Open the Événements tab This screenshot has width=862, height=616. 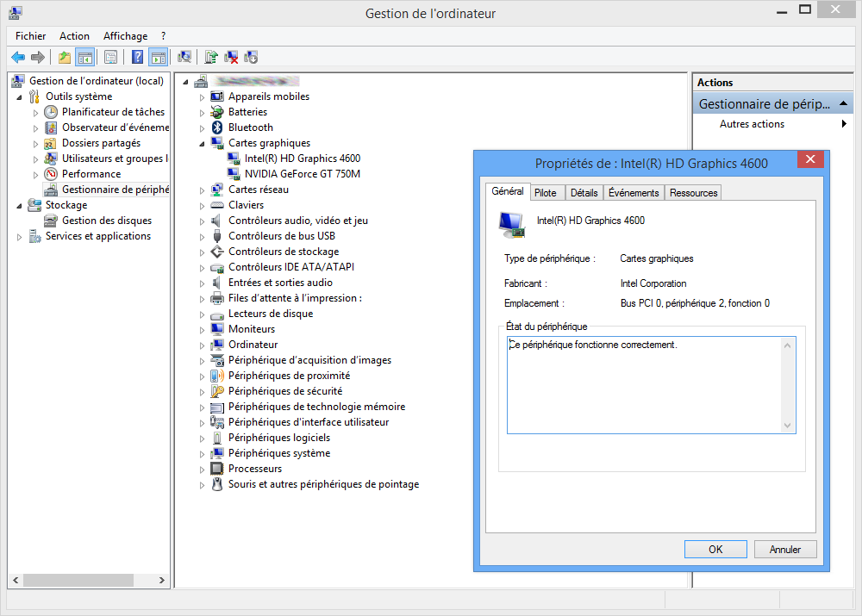click(633, 193)
